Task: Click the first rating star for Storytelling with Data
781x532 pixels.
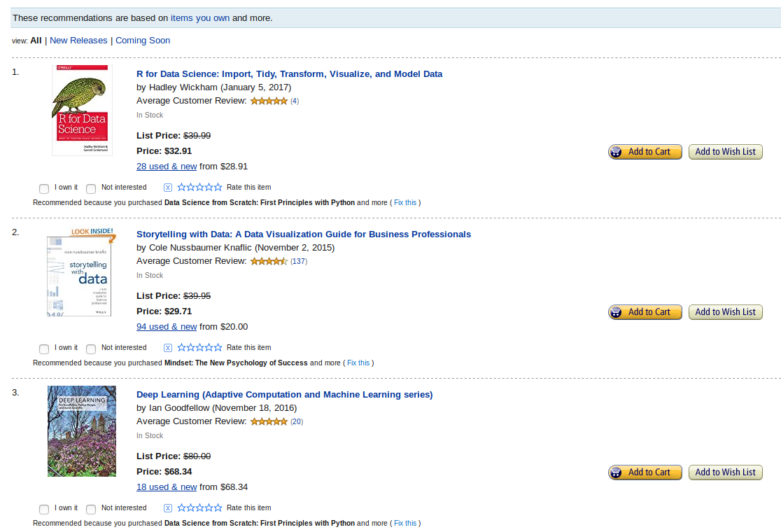Action: pyautogui.click(x=181, y=347)
